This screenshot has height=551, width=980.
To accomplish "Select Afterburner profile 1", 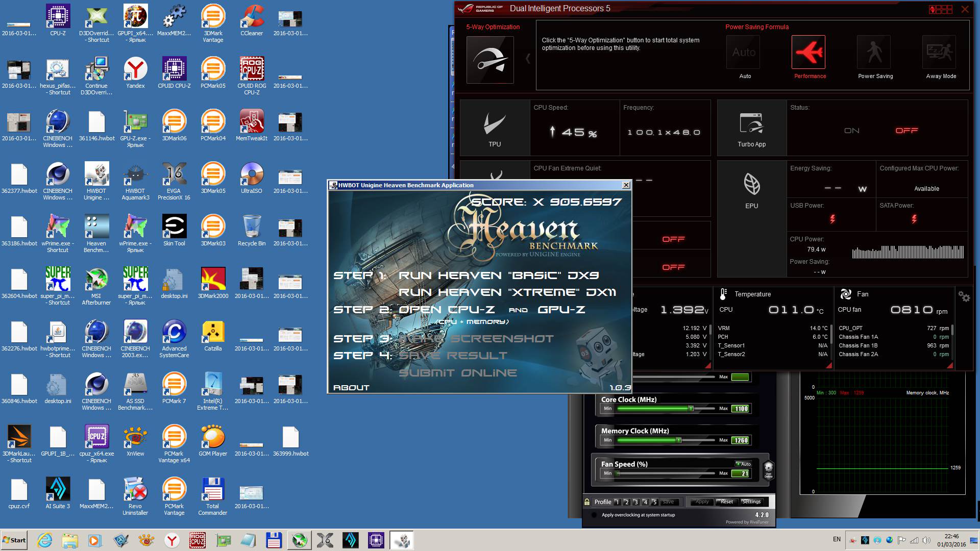I will (617, 502).
